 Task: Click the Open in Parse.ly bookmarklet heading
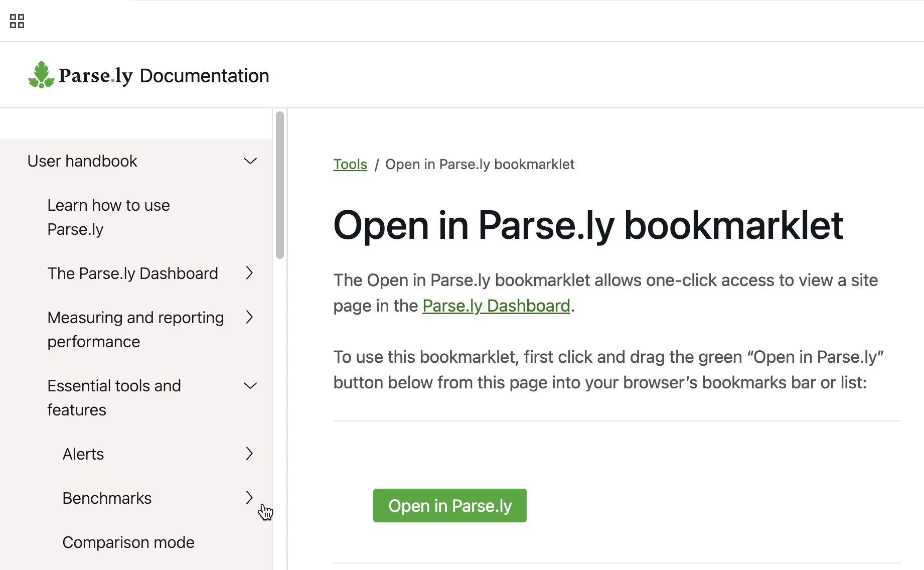click(588, 225)
